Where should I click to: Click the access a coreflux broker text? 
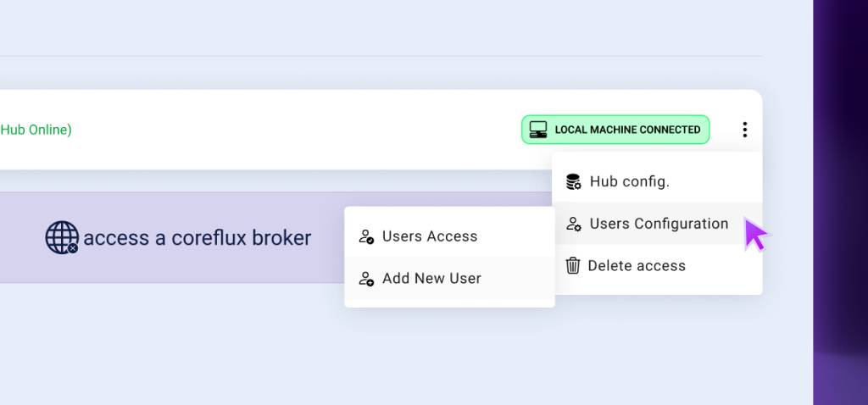(198, 238)
